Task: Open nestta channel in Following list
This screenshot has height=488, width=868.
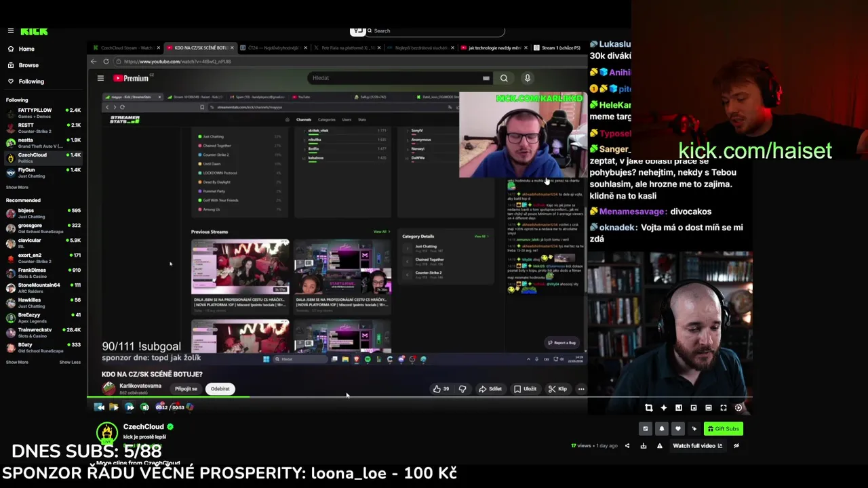Action: pyautogui.click(x=43, y=142)
